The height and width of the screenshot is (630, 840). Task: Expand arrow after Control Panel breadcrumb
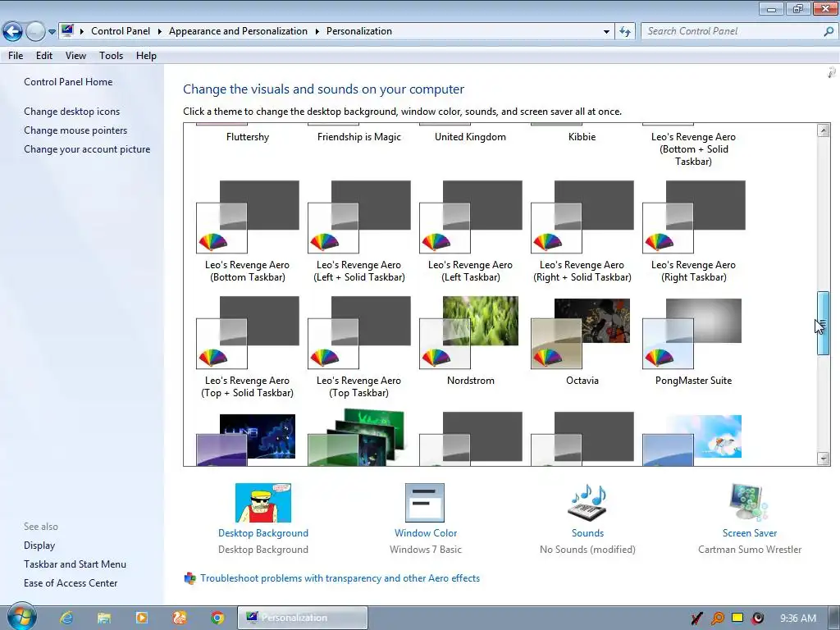[160, 32]
